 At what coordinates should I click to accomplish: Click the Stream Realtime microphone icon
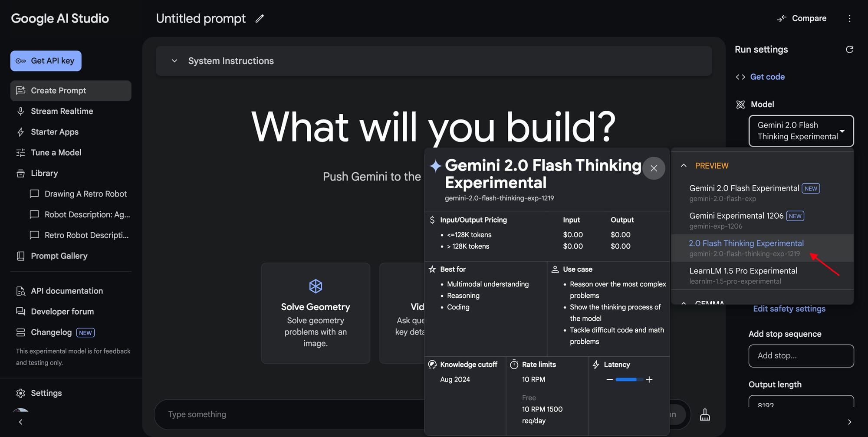[x=21, y=111]
